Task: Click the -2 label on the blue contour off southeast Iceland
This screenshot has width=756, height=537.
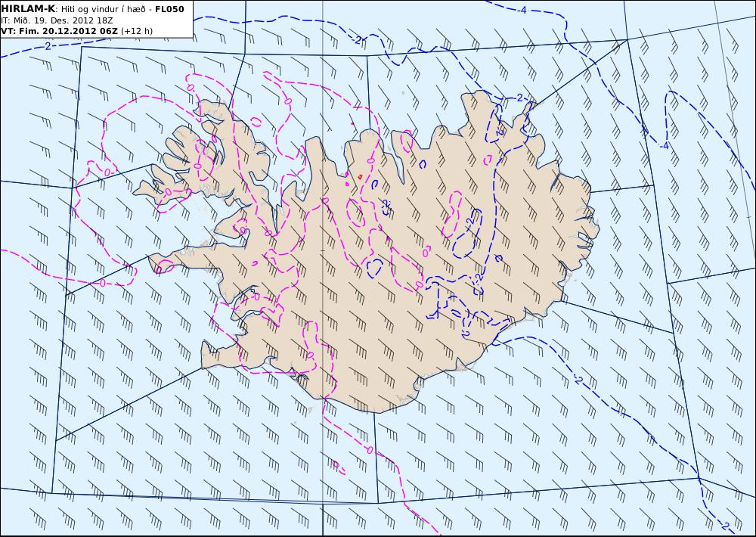Action: pyautogui.click(x=578, y=380)
